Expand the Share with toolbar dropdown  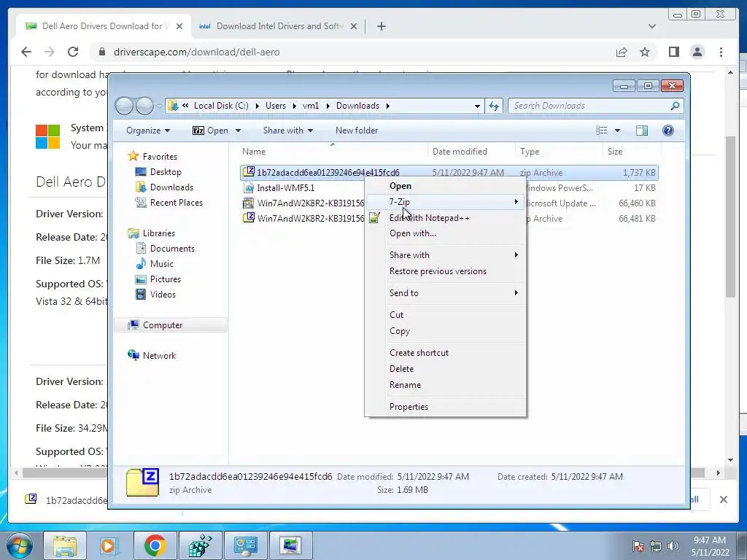[x=287, y=131]
